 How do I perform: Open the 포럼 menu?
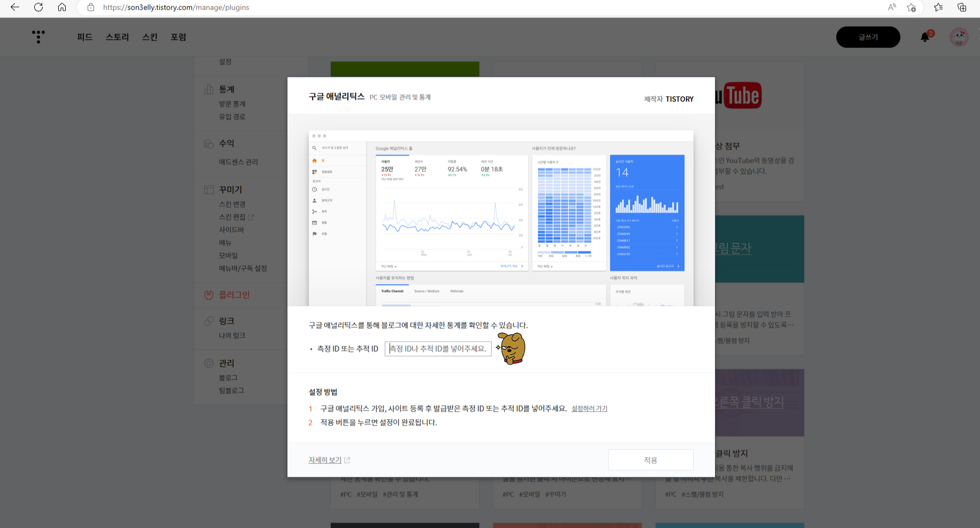point(178,37)
